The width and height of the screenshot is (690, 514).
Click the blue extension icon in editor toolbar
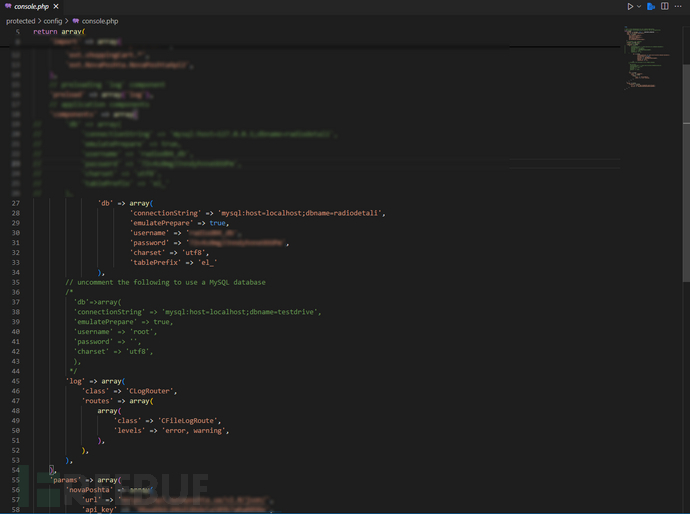coord(651,6)
